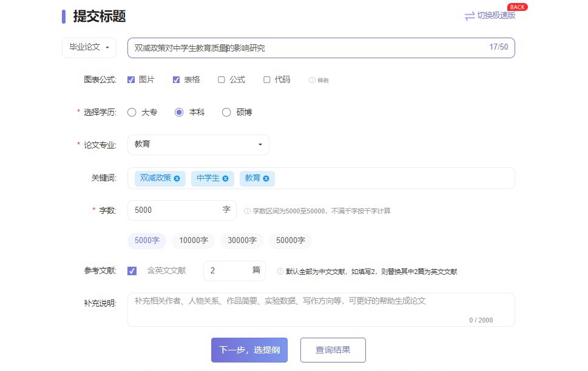Select the 硕博 education radio button

[x=226, y=112]
